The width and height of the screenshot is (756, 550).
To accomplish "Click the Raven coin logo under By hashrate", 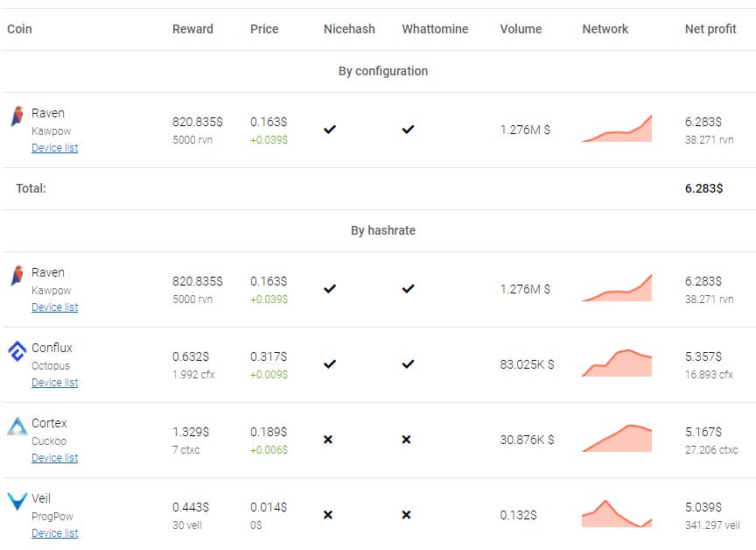I will (17, 275).
